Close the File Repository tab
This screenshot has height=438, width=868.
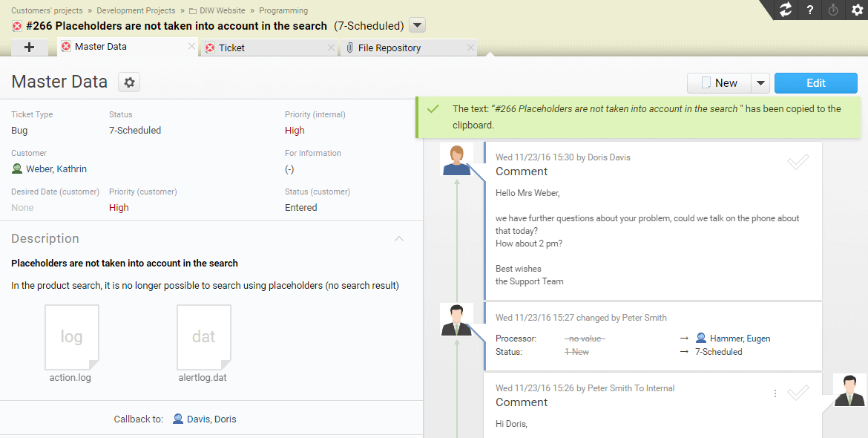[470, 48]
